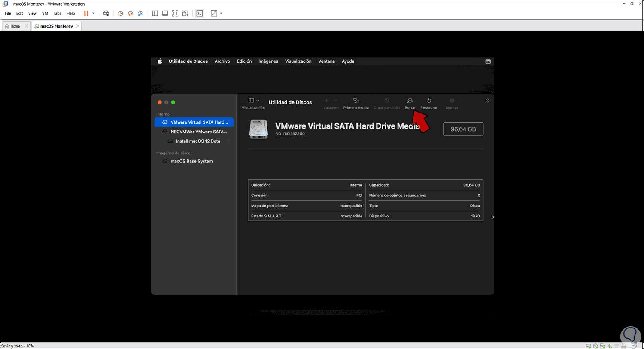Click the stretch guest display icon
Screen dimensions: 644x349
pyautogui.click(x=214, y=13)
